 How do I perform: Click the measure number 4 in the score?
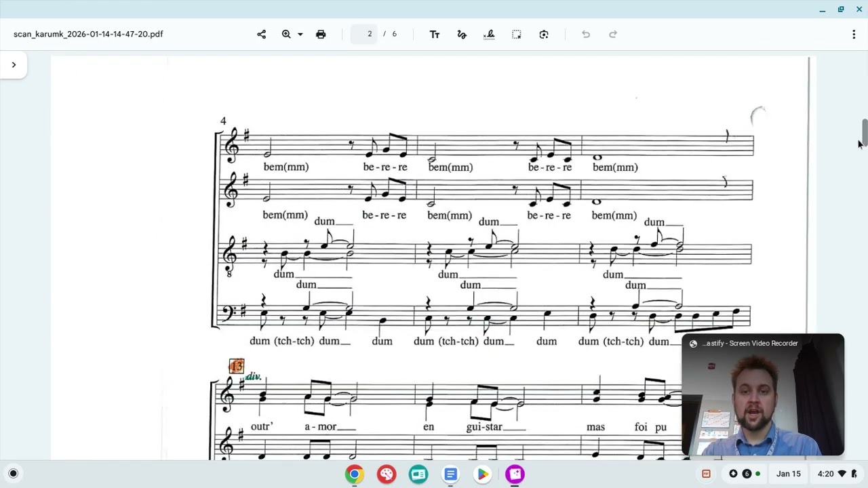click(223, 121)
